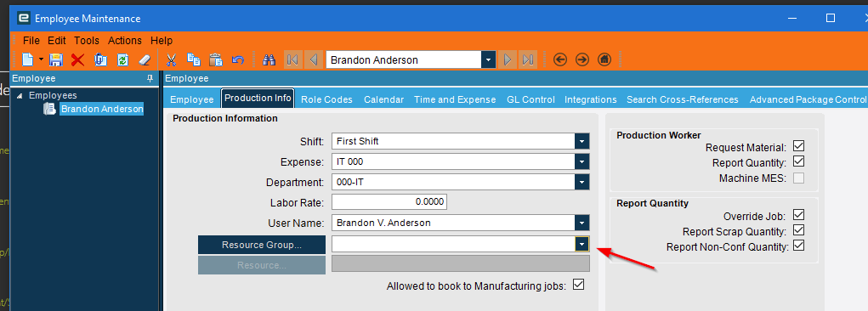Toggle Report Quantity under Production Worker
This screenshot has height=311, width=868.
pos(798,161)
